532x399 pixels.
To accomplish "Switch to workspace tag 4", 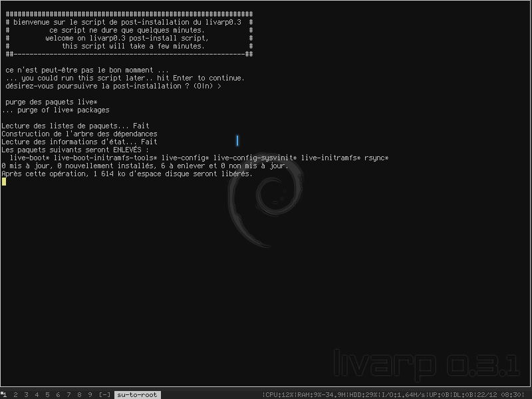I will pyautogui.click(x=37, y=394).
